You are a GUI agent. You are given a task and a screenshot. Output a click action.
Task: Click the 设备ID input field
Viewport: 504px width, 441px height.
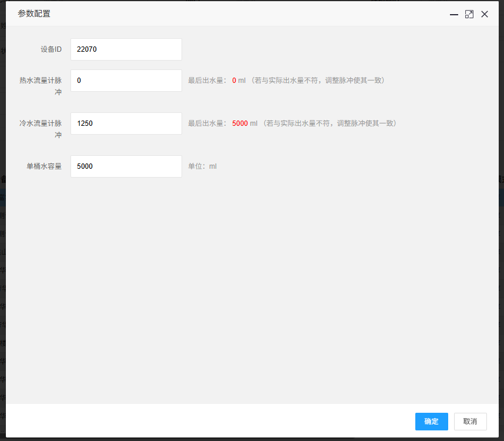[x=126, y=49]
